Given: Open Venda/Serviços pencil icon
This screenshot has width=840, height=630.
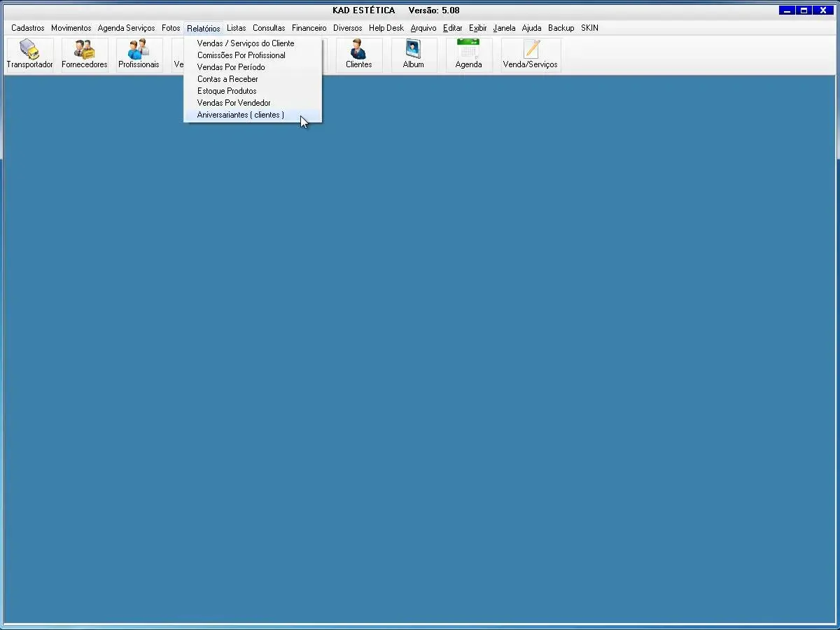Looking at the screenshot, I should pos(531,55).
